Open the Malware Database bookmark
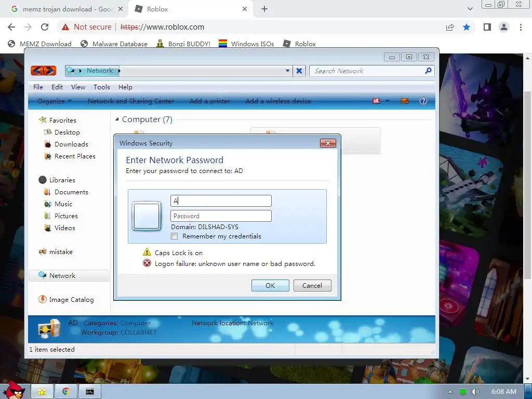 [114, 44]
